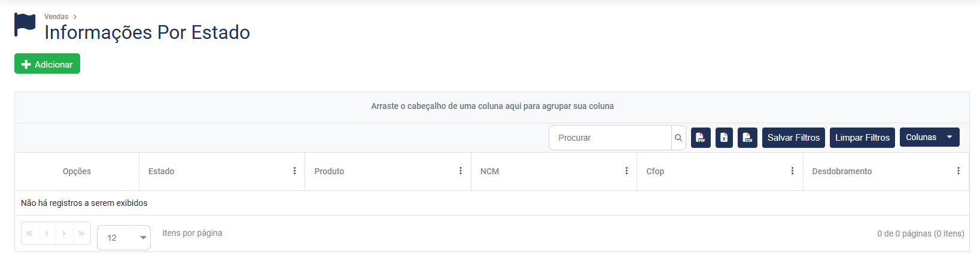This screenshot has width=980, height=273.
Task: Click the Vendas breadcrumb
Action: pyautogui.click(x=56, y=17)
